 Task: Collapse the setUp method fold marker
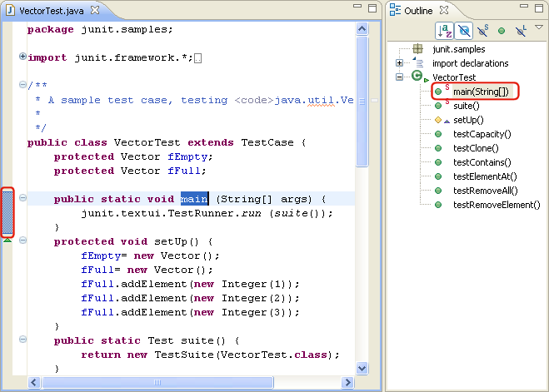pyautogui.click(x=22, y=241)
